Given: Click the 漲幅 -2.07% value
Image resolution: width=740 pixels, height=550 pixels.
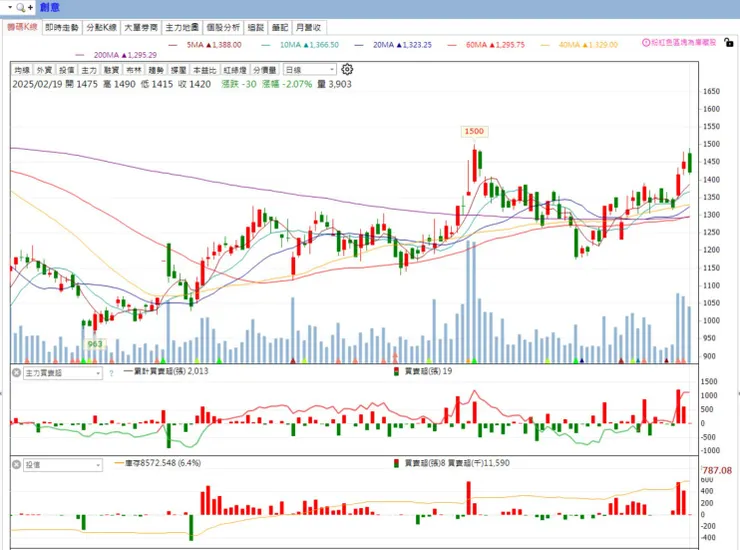Looking at the screenshot, I should (287, 84).
